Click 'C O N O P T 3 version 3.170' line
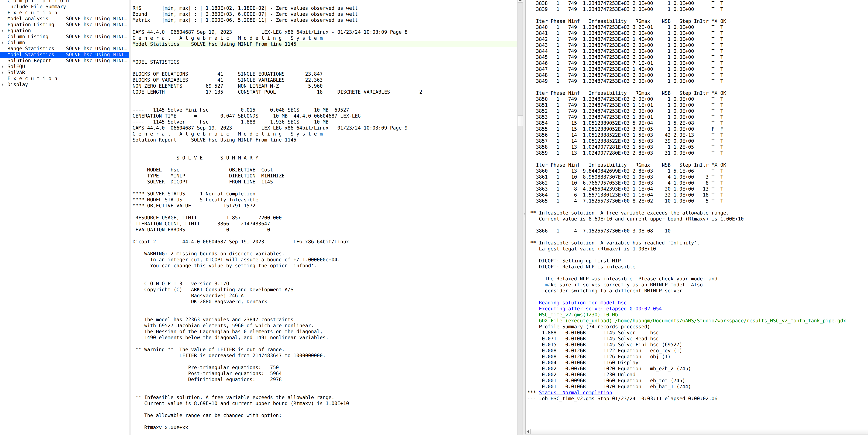This screenshot has width=868, height=435. pyautogui.click(x=186, y=284)
